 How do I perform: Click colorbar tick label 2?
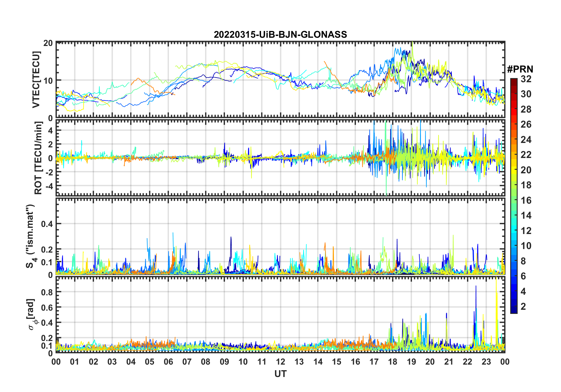pyautogui.click(x=523, y=307)
